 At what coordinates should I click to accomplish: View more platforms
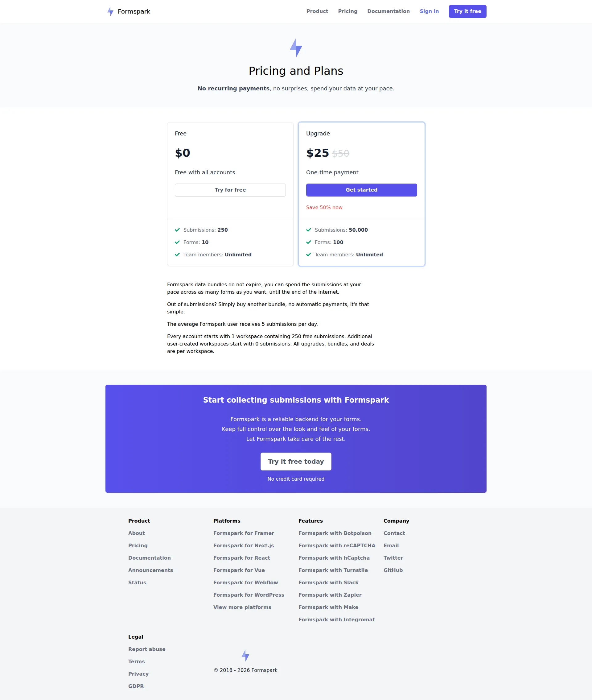242,607
